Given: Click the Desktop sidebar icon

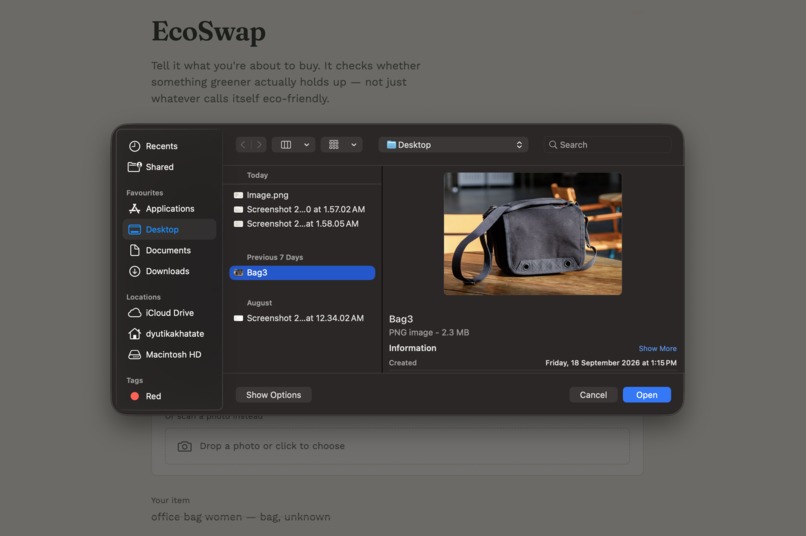Looking at the screenshot, I should (135, 230).
